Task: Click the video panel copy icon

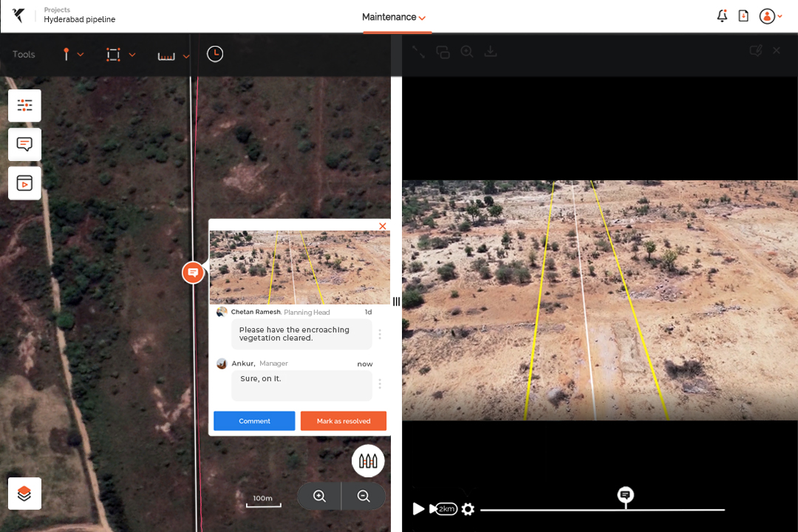Action: point(443,52)
